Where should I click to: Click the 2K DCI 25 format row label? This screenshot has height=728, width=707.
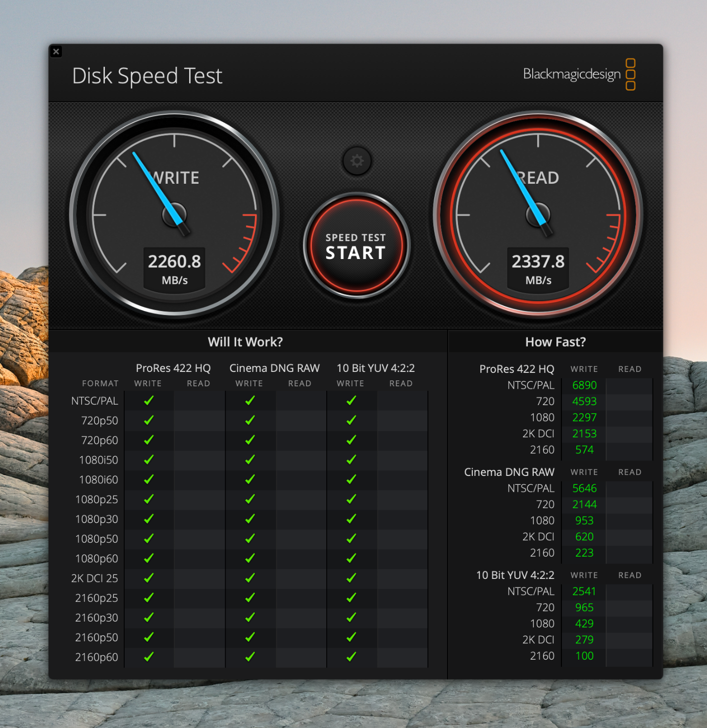coord(95,578)
